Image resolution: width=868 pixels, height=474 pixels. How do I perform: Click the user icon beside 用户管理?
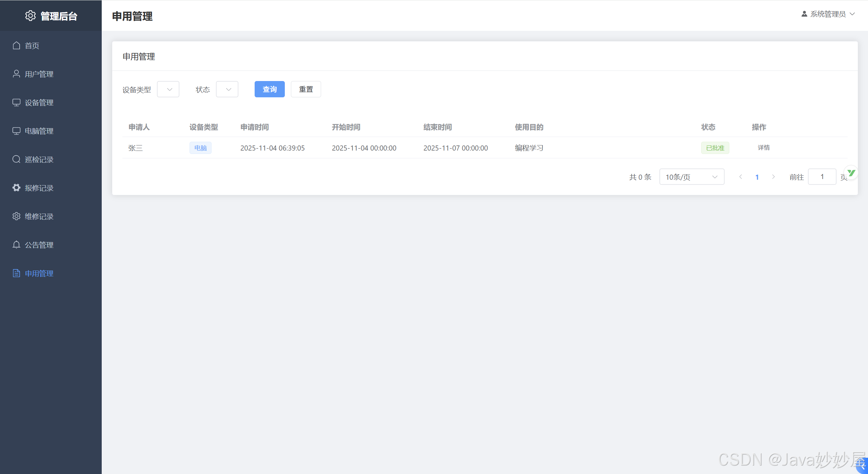(16, 74)
